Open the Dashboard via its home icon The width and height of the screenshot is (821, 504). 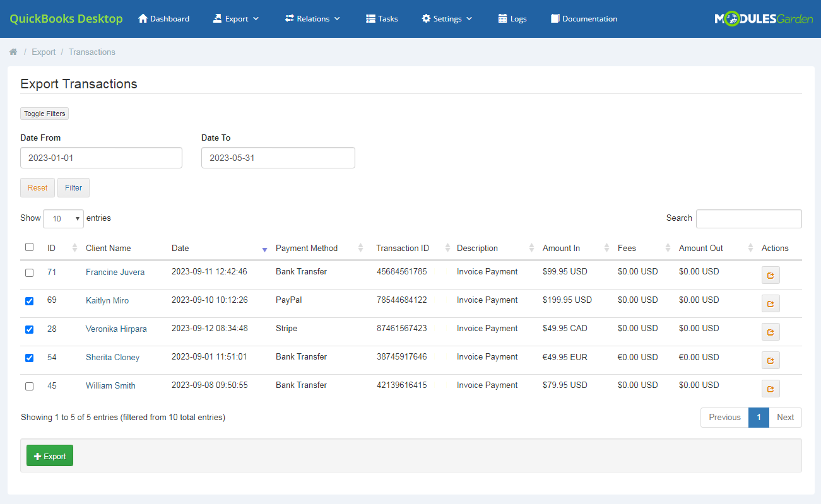[x=143, y=18]
